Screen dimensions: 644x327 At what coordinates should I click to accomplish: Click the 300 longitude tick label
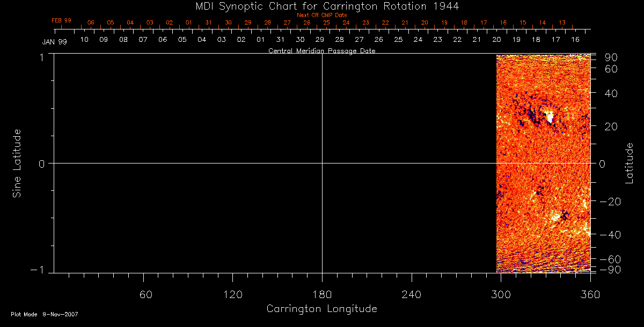[x=500, y=294]
